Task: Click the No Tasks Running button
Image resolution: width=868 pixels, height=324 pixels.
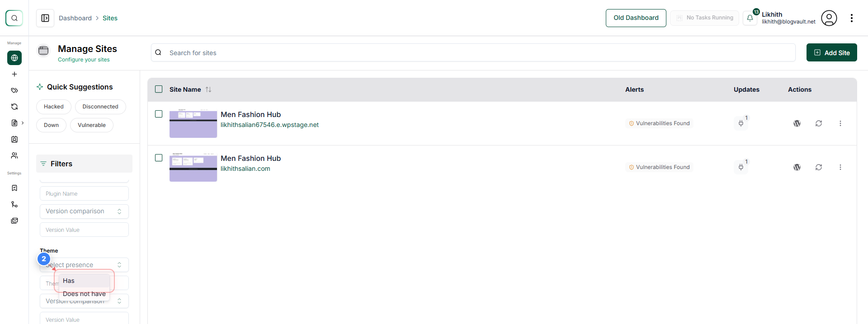Action: [705, 18]
